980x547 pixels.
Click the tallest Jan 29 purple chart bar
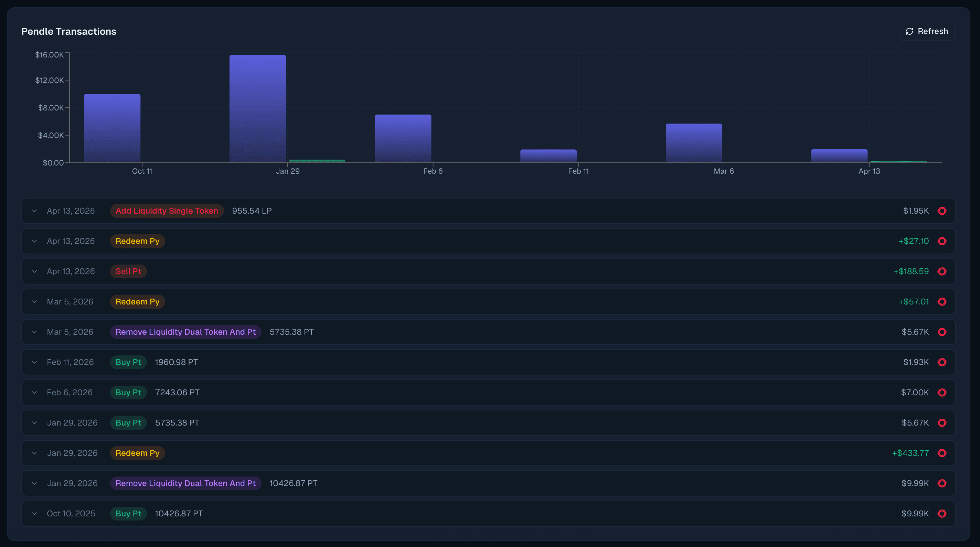(257, 109)
